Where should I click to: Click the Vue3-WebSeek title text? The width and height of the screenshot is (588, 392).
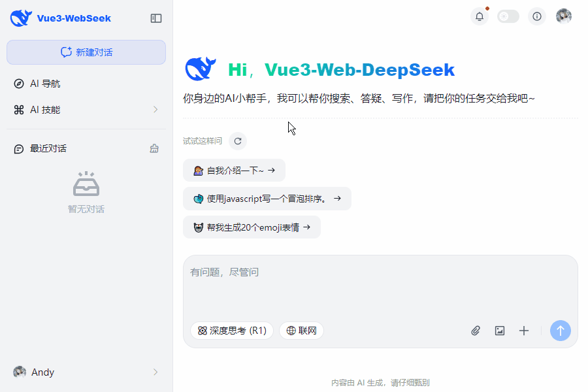click(x=74, y=18)
